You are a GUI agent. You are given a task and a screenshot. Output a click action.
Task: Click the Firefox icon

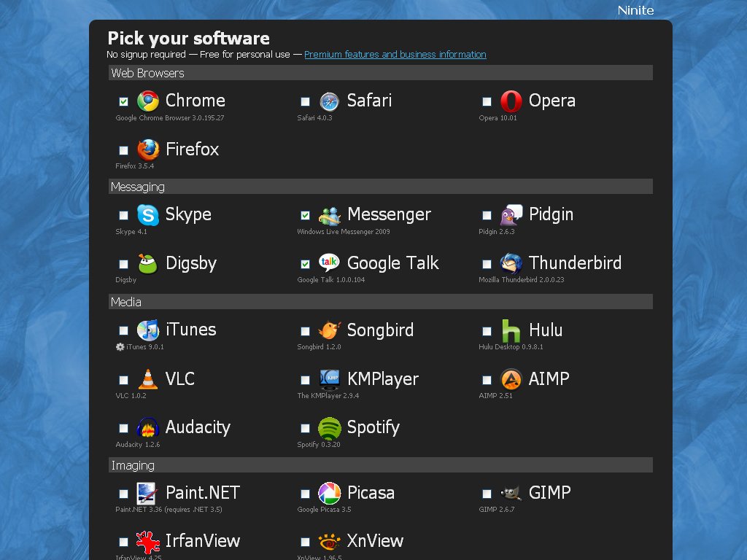pos(148,149)
